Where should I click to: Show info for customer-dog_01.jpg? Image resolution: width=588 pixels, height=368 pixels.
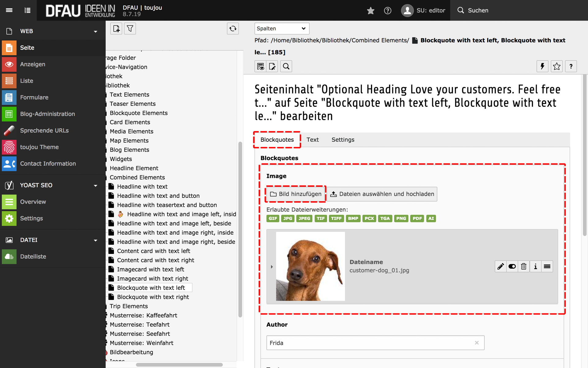[535, 266]
